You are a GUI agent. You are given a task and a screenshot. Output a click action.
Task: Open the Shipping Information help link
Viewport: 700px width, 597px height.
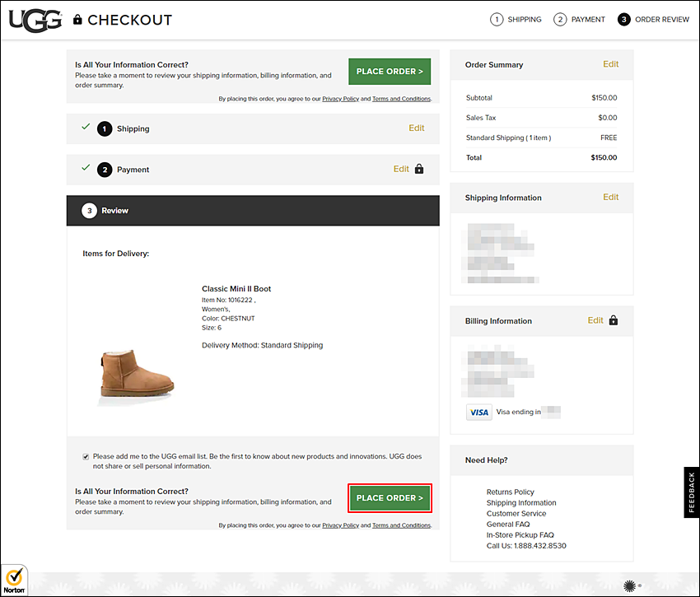(521, 503)
